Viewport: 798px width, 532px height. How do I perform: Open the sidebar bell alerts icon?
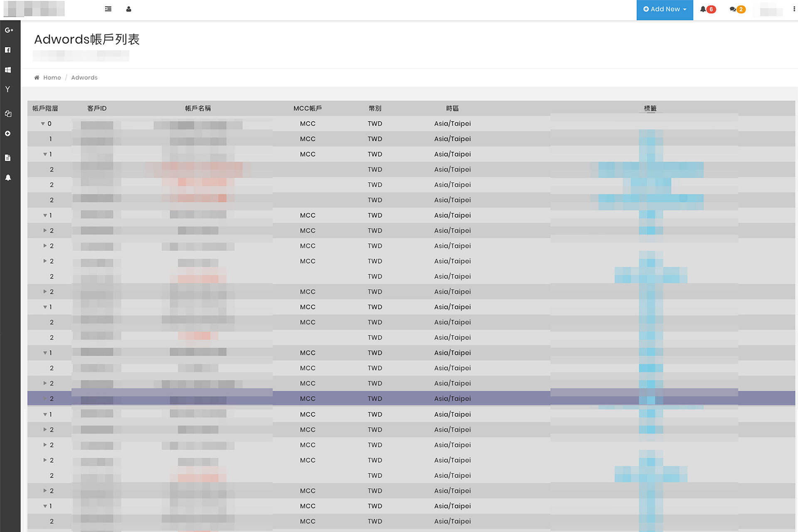pos(8,177)
